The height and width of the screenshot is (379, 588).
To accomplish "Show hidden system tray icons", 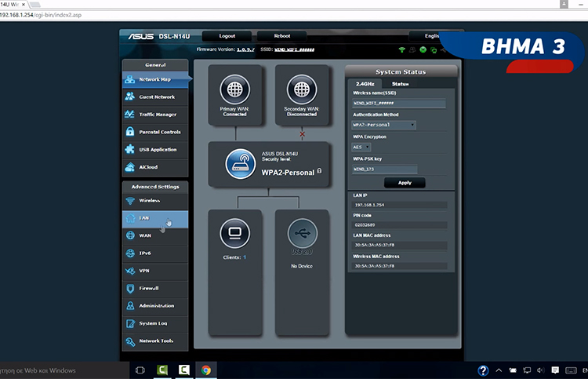I will (499, 370).
